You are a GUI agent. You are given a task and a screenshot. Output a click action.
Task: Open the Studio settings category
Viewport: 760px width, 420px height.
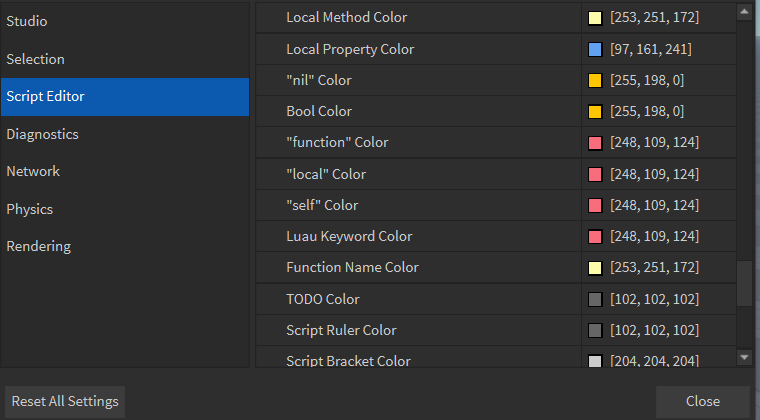click(x=27, y=21)
